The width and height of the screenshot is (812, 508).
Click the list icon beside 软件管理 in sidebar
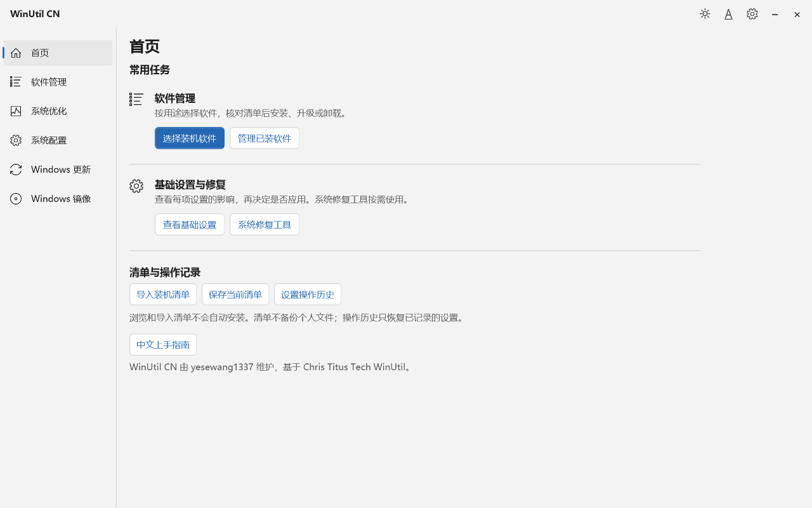[x=16, y=82]
